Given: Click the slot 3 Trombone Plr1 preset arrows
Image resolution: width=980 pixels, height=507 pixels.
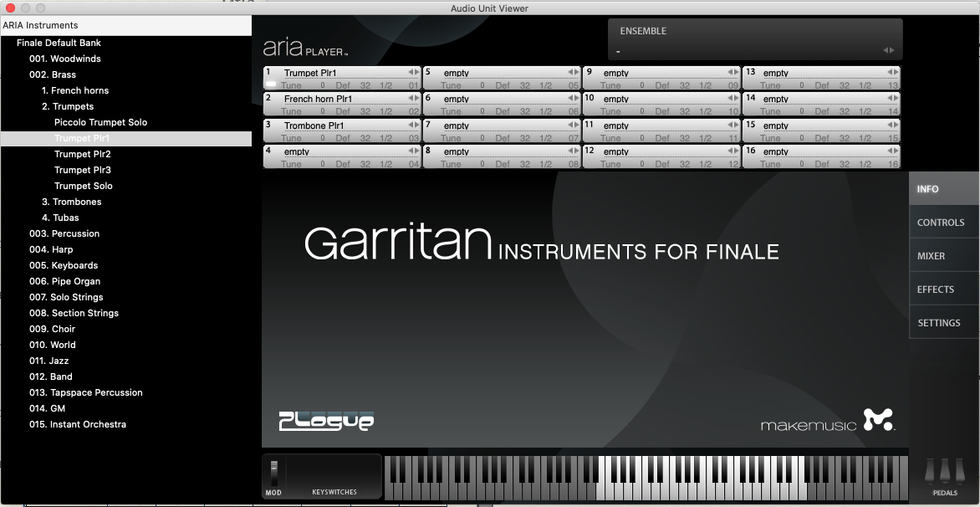Looking at the screenshot, I should [414, 125].
